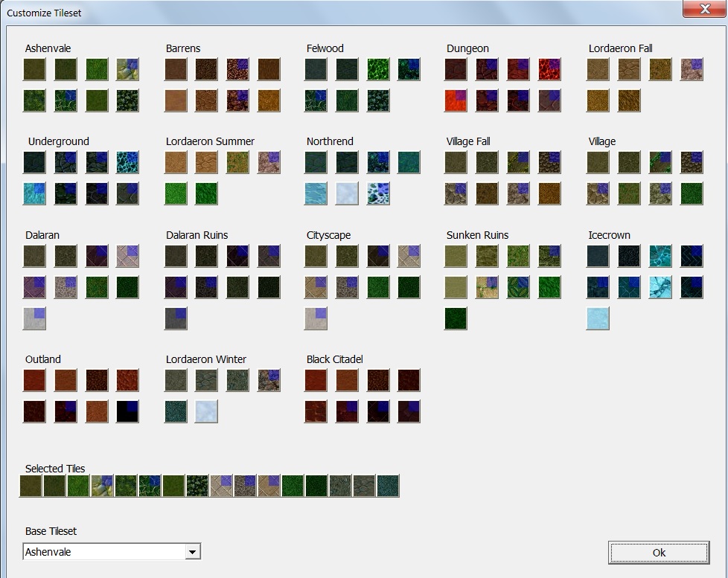The image size is (728, 578).
Task: Pick the glowing red lava cracks tile in Dungeon
Action: pos(549,69)
